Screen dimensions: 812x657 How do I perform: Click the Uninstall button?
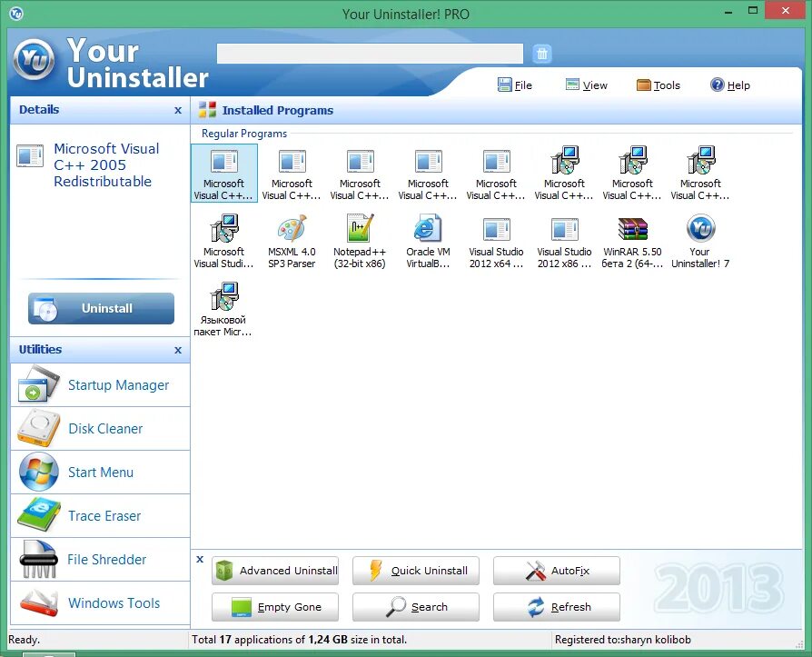(x=101, y=308)
